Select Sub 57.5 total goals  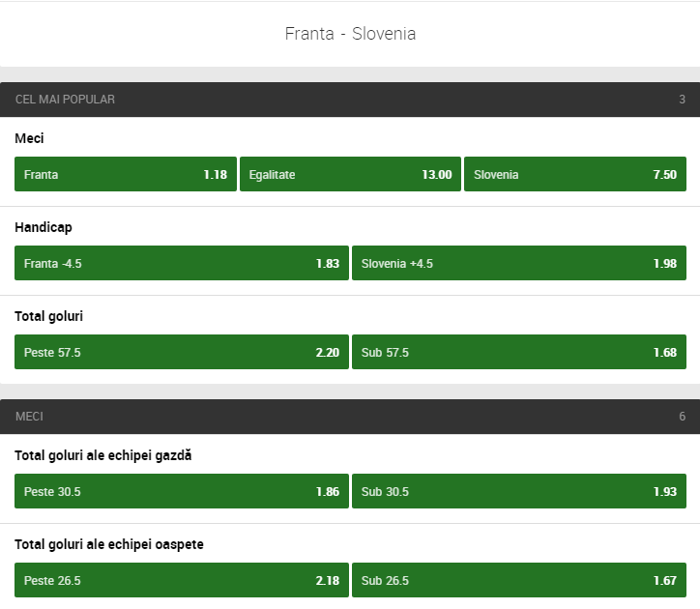coord(519,352)
